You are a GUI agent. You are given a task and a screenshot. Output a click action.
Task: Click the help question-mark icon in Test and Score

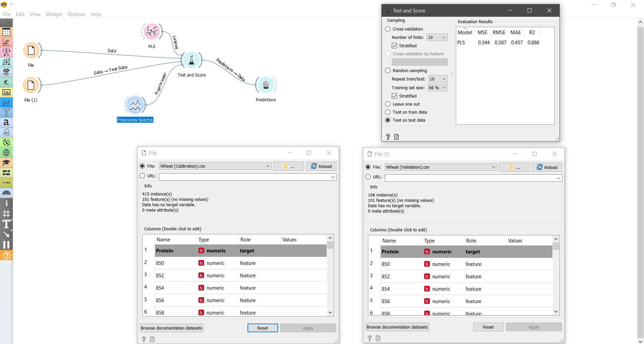pyautogui.click(x=388, y=137)
